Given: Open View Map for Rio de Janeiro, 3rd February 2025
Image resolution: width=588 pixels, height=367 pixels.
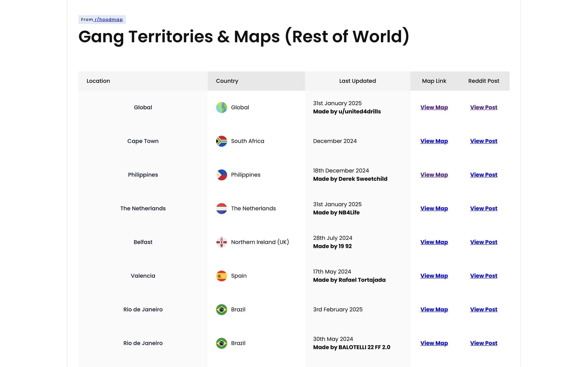Looking at the screenshot, I should tap(434, 309).
